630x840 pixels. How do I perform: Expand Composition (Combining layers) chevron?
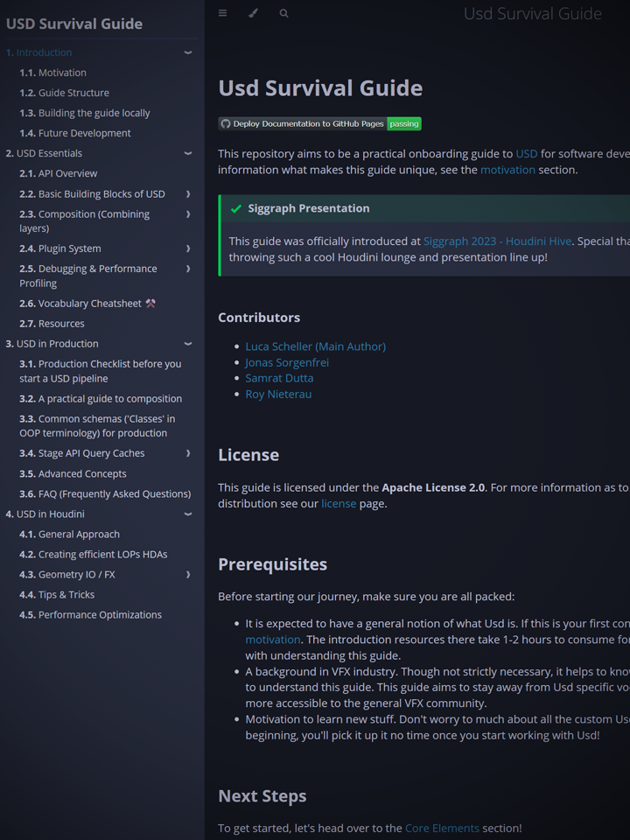[x=188, y=214]
